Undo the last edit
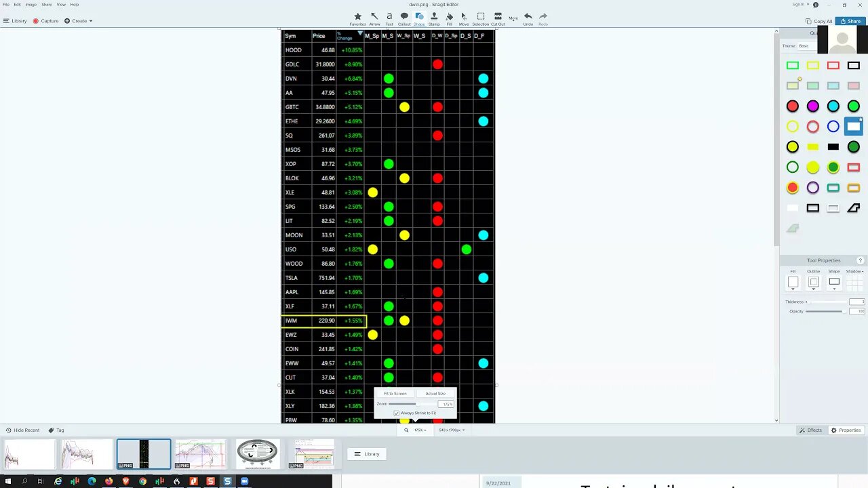 528,19
